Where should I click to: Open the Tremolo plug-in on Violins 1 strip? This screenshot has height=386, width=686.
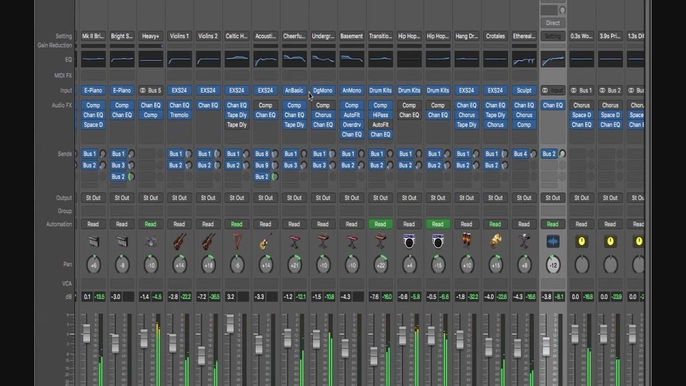click(179, 115)
